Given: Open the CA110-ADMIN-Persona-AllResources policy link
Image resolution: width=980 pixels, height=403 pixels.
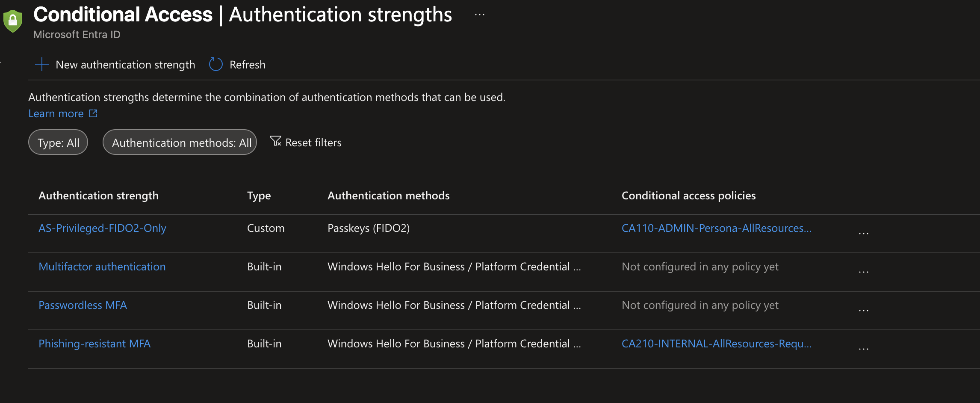Looking at the screenshot, I should pyautogui.click(x=717, y=228).
